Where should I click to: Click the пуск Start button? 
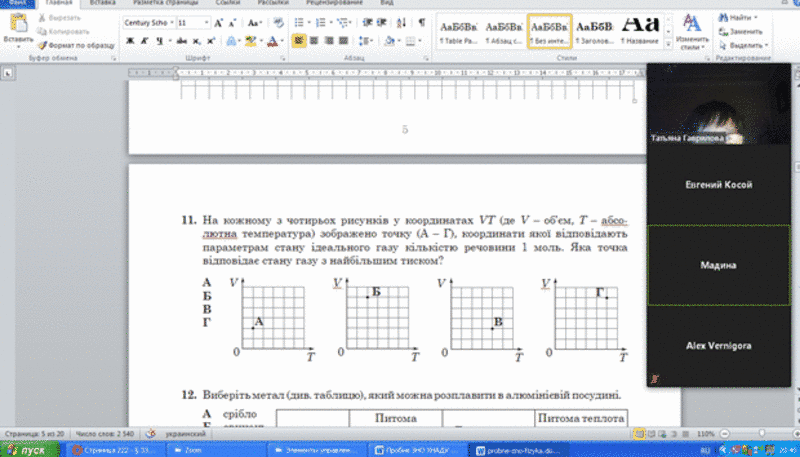(x=29, y=450)
